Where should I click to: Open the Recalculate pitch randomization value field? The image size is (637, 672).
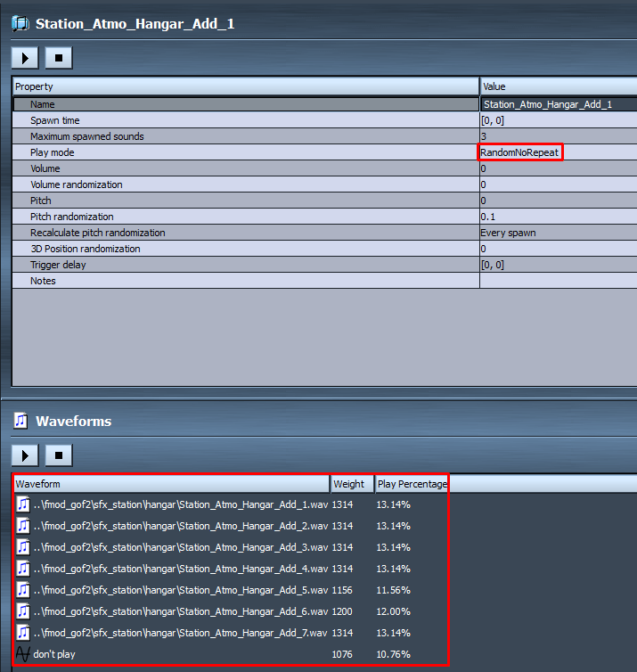click(x=558, y=233)
